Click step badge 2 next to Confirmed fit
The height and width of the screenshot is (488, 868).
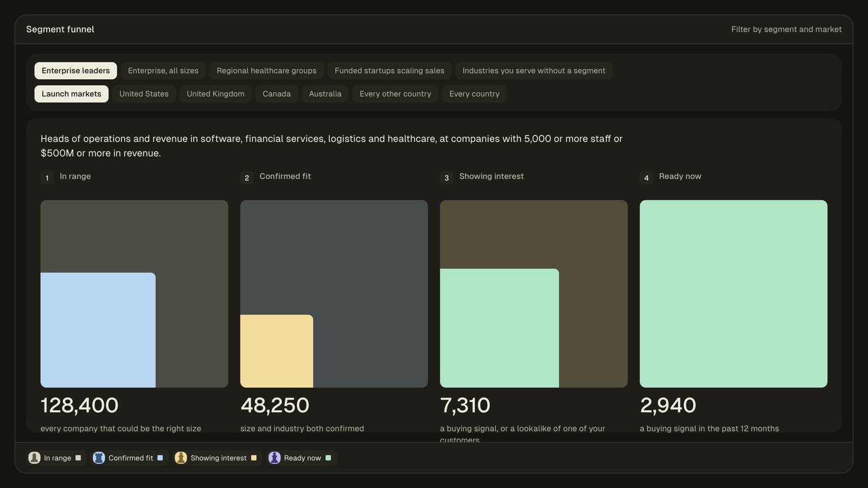tap(247, 178)
